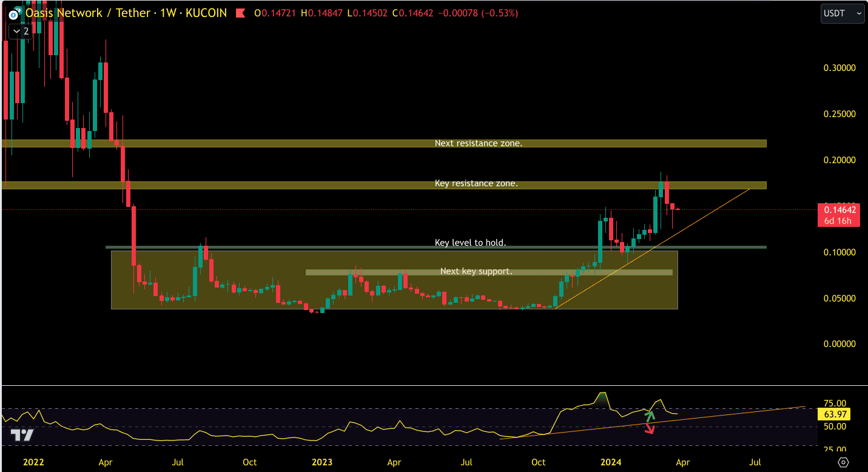Click the 2022 label on time axis
868x472 pixels.
coord(33,462)
